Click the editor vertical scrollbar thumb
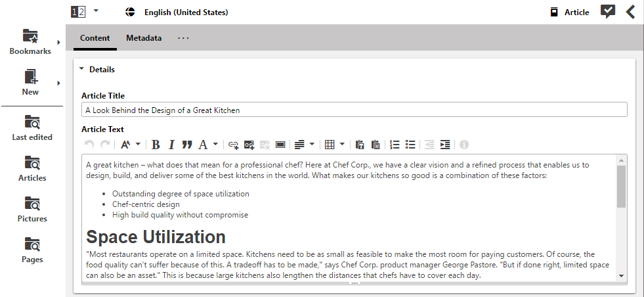Image resolution: width=644 pixels, height=297 pixels. (621, 187)
